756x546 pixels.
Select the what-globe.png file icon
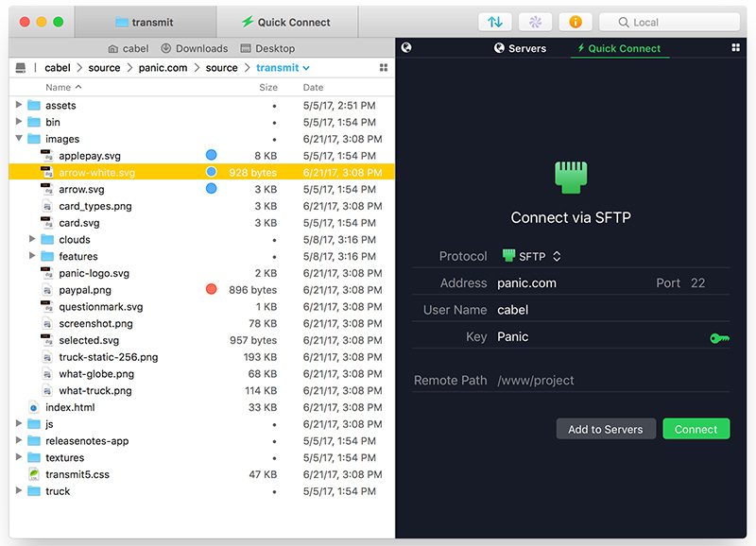46,374
